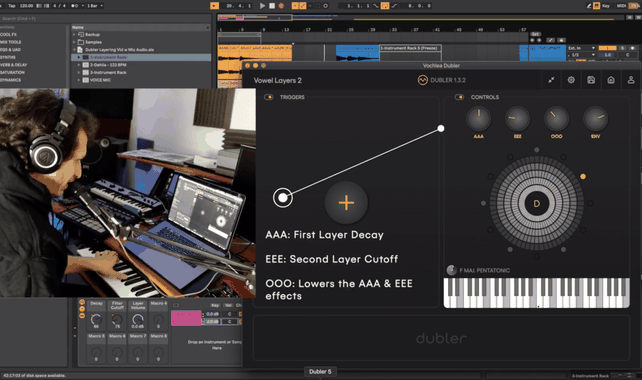This screenshot has width=642, height=380.
Task: Toggle the Dubler TRIGGERS section switch
Action: (x=269, y=97)
